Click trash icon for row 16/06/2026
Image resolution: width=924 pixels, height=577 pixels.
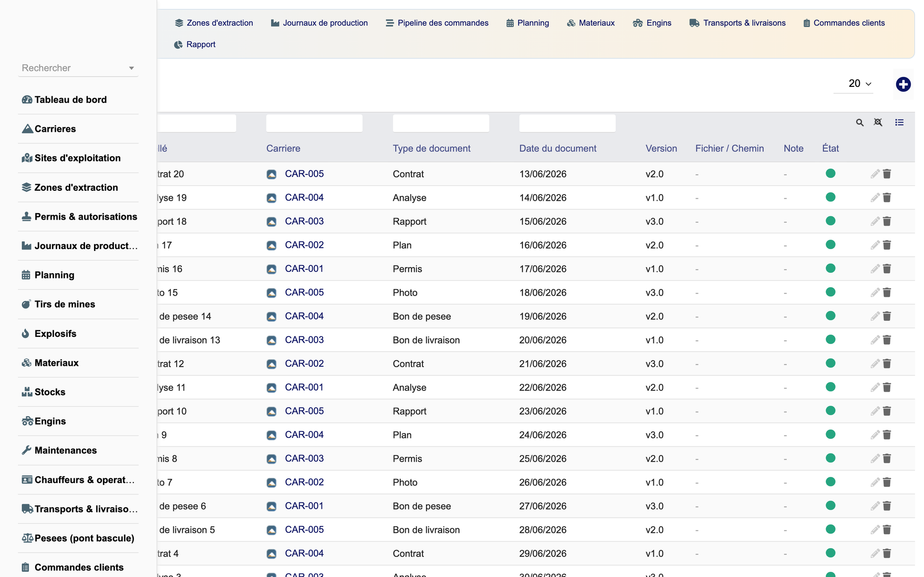click(887, 245)
